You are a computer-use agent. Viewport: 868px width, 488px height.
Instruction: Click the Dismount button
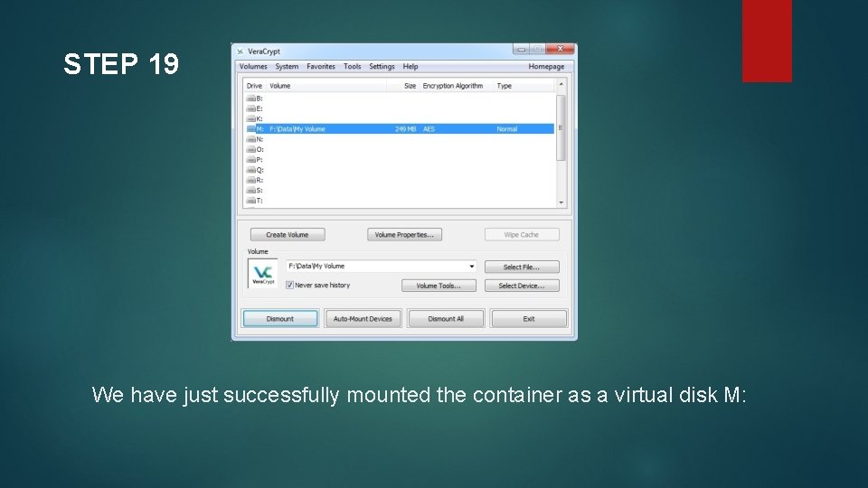click(280, 319)
